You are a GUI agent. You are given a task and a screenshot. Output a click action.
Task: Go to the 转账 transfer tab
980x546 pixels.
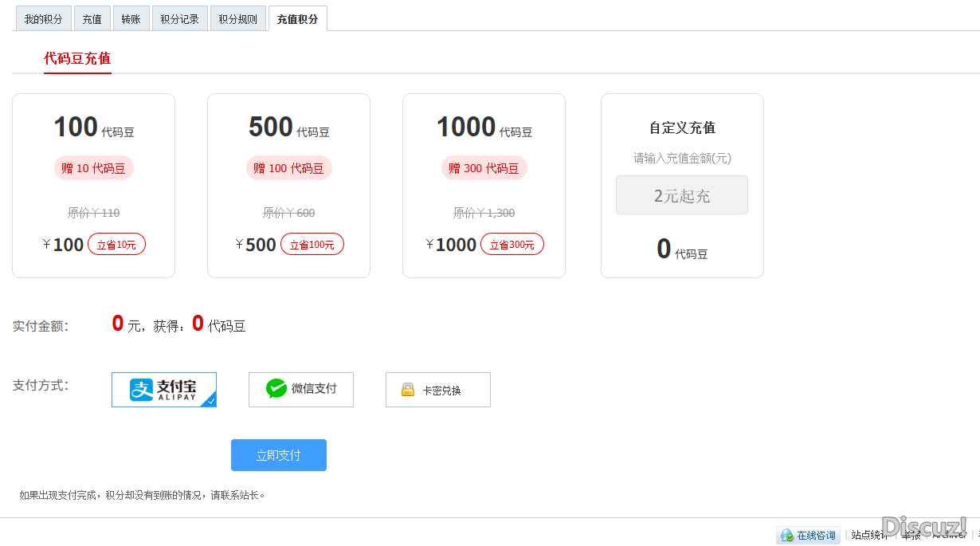pos(131,19)
